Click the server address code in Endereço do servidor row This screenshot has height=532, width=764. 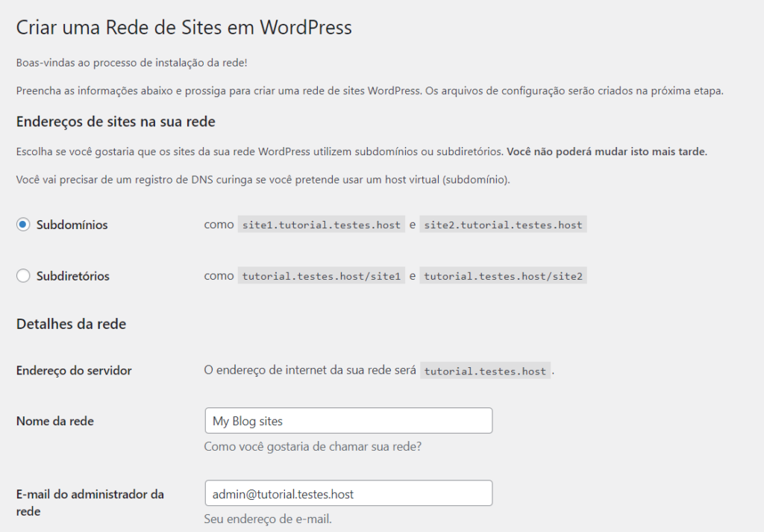(485, 371)
